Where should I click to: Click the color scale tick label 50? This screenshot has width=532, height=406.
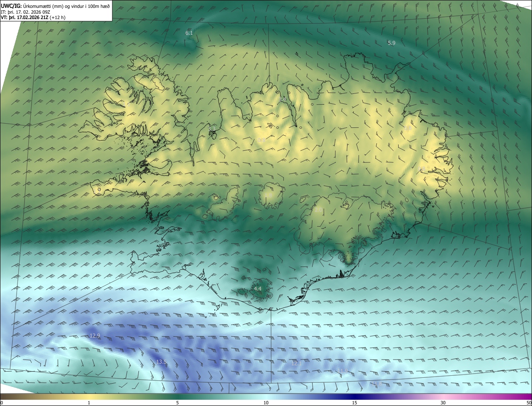point(528,403)
